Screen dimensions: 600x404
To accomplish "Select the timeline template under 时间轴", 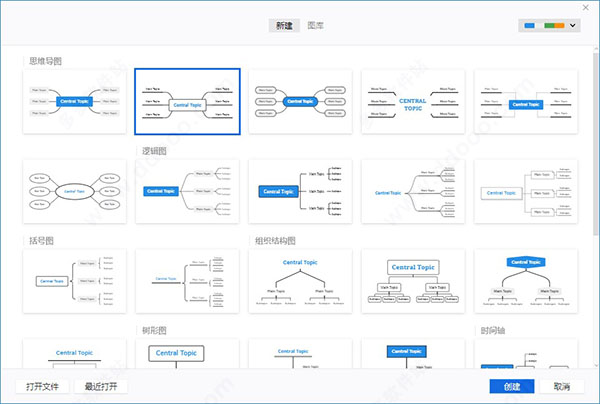I will point(526,354).
